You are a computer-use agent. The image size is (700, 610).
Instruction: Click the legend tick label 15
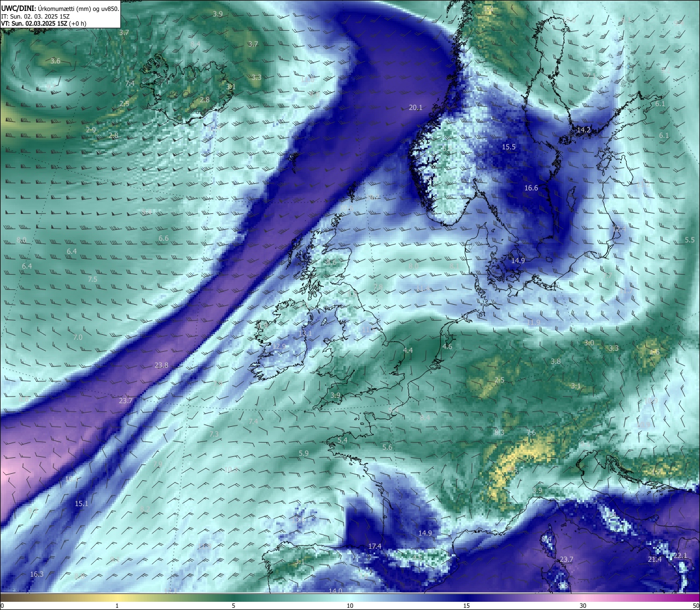466,606
